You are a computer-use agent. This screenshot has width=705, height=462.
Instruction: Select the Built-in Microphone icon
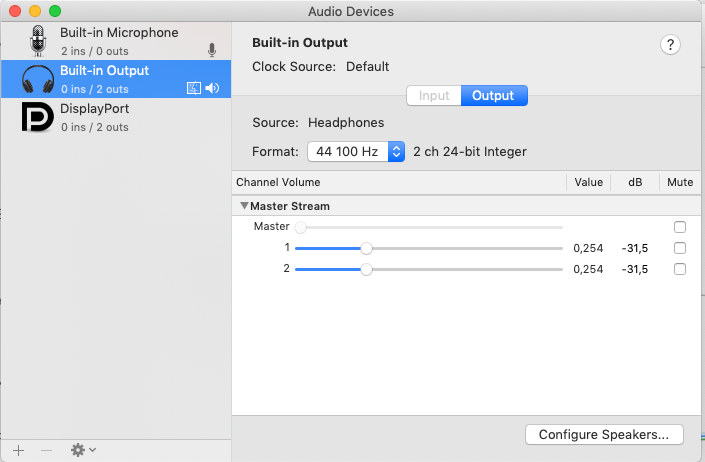point(38,41)
